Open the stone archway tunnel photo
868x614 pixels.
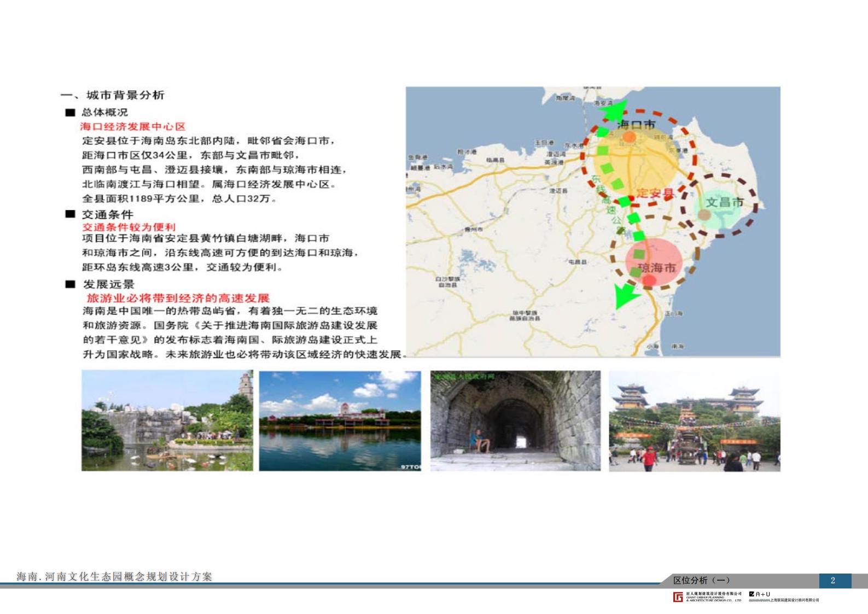(515, 420)
